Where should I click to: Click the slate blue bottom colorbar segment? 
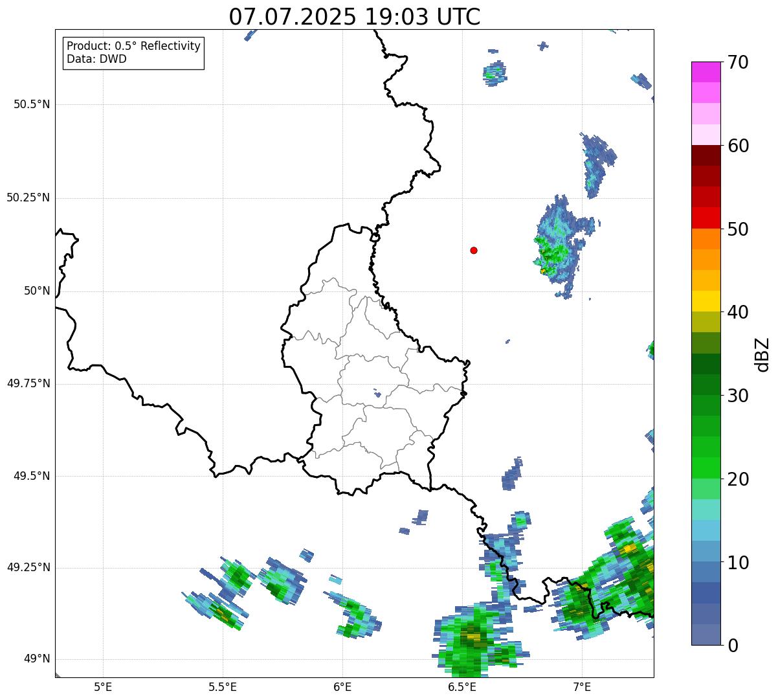point(706,634)
